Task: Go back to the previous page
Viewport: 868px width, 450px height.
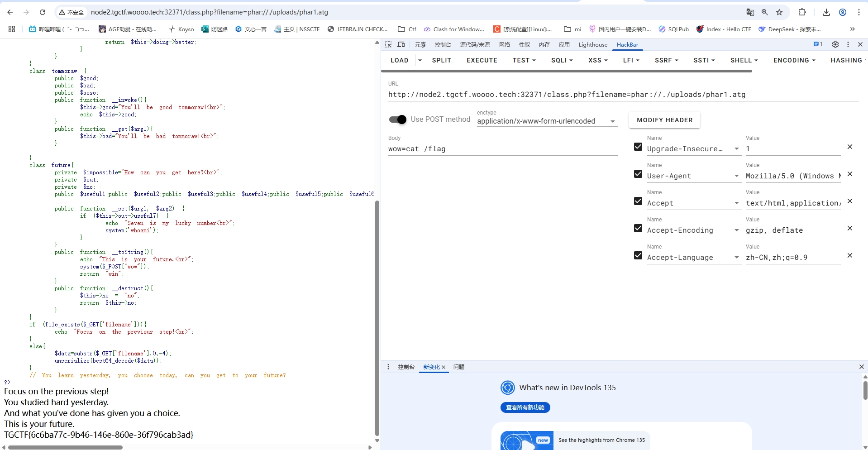Action: (10, 12)
